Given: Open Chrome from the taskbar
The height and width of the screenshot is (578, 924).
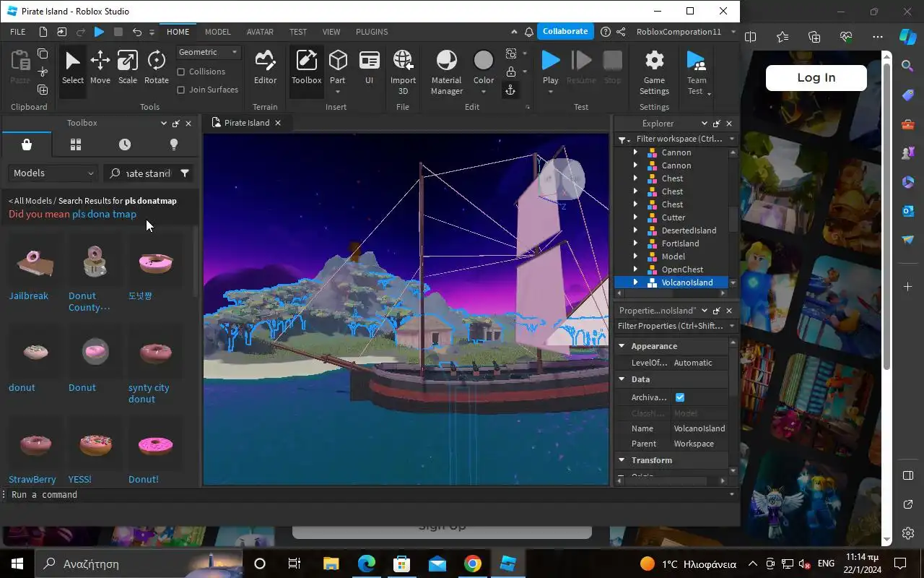Looking at the screenshot, I should pyautogui.click(x=473, y=564).
